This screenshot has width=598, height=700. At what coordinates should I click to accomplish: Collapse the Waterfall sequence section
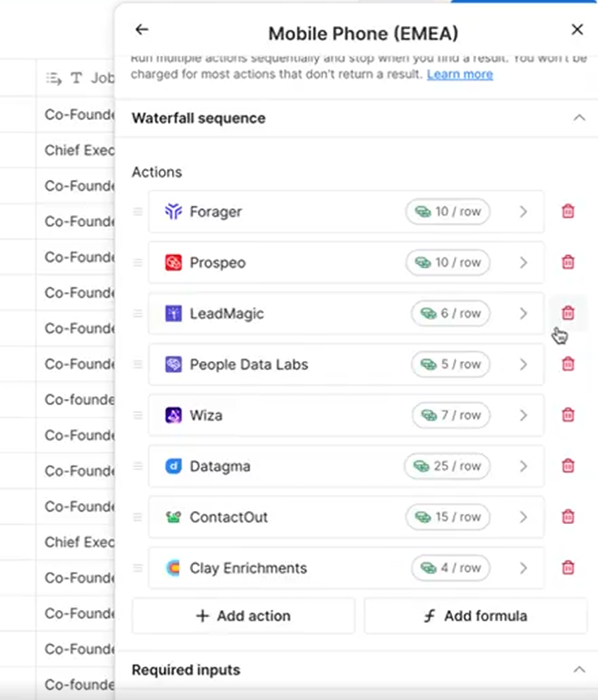[579, 118]
